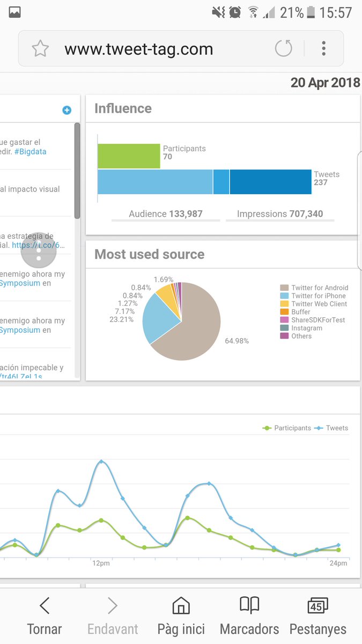Click the dark blue segment of Tweets bar
The height and width of the screenshot is (644, 362).
[x=270, y=181]
